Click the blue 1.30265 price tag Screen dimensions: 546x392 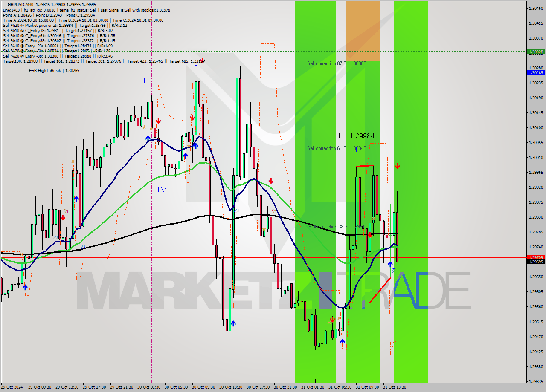pyautogui.click(x=536, y=73)
